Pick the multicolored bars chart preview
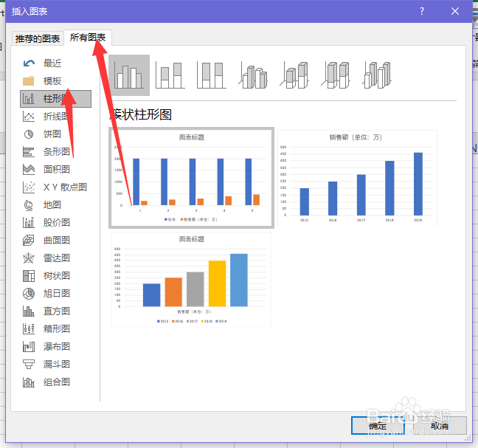 click(192, 280)
